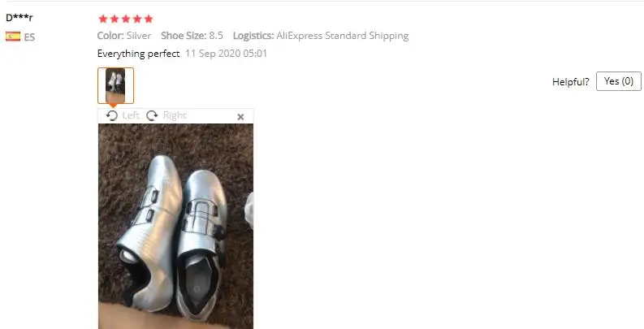The height and width of the screenshot is (329, 644).
Task: Close the enlarged photo preview
Action: pos(240,117)
